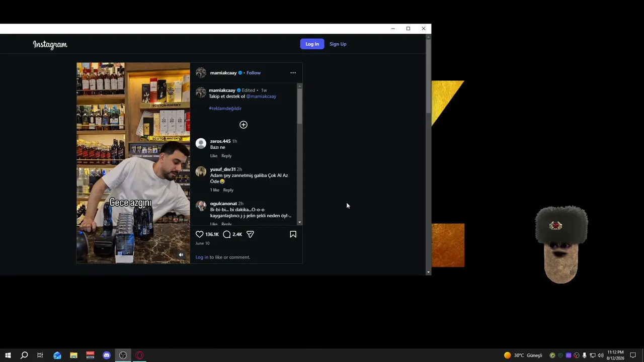
Task: Reply to the yusuf_dnr31 comment
Action: tap(228, 190)
